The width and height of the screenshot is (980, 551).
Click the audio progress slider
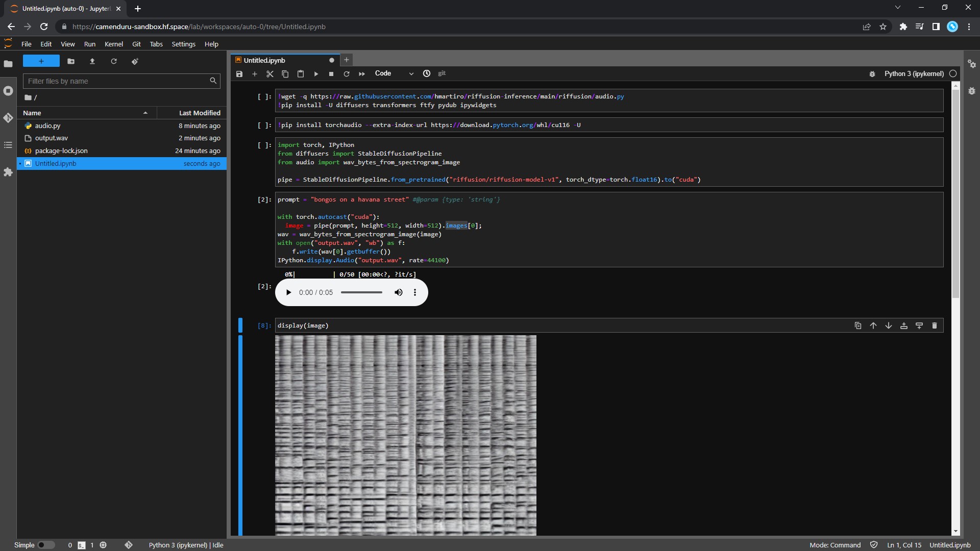(x=361, y=292)
